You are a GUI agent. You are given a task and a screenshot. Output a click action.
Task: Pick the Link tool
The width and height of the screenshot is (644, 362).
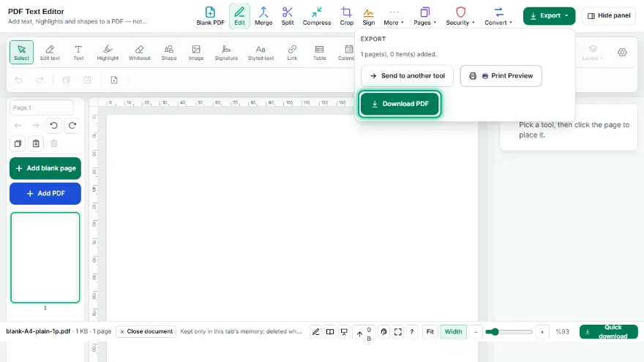pos(292,53)
